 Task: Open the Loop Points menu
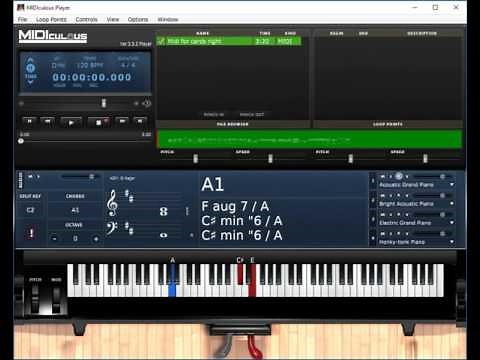(x=51, y=19)
